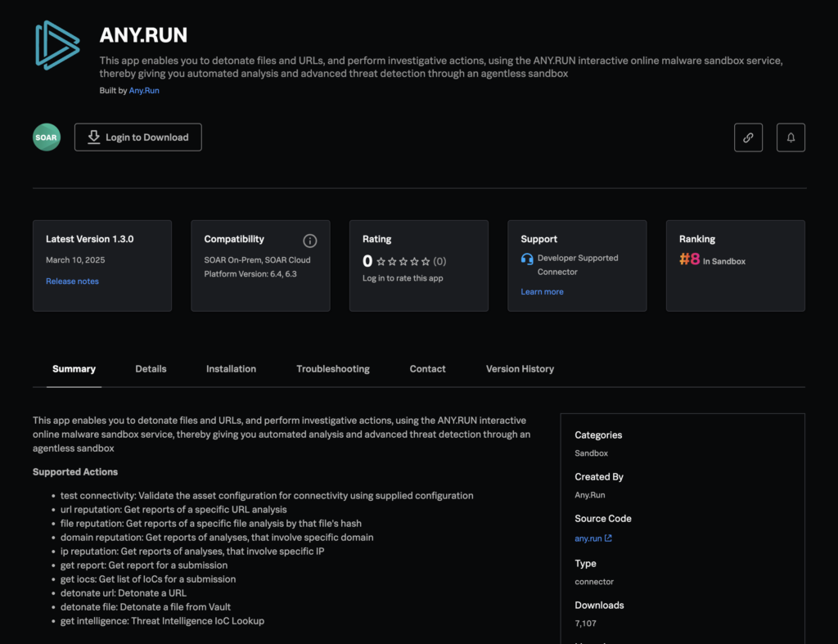Go to the Troubleshooting tab
838x644 pixels.
[x=332, y=369]
